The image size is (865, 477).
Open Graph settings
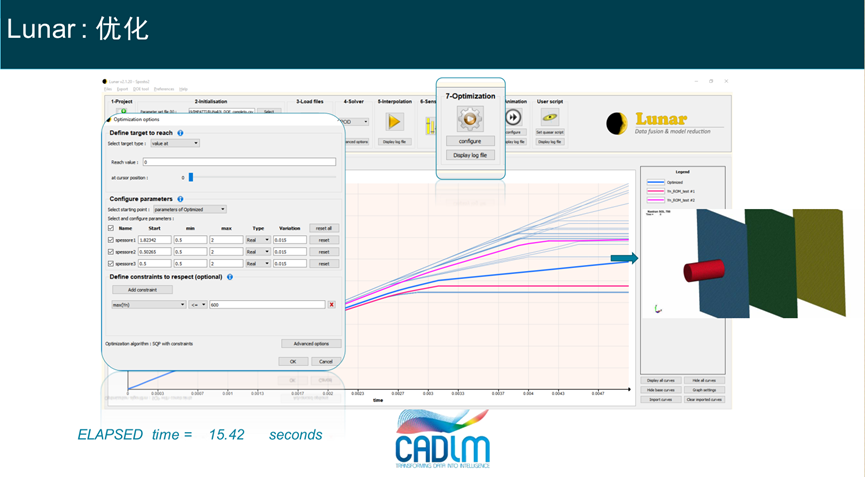(x=704, y=390)
